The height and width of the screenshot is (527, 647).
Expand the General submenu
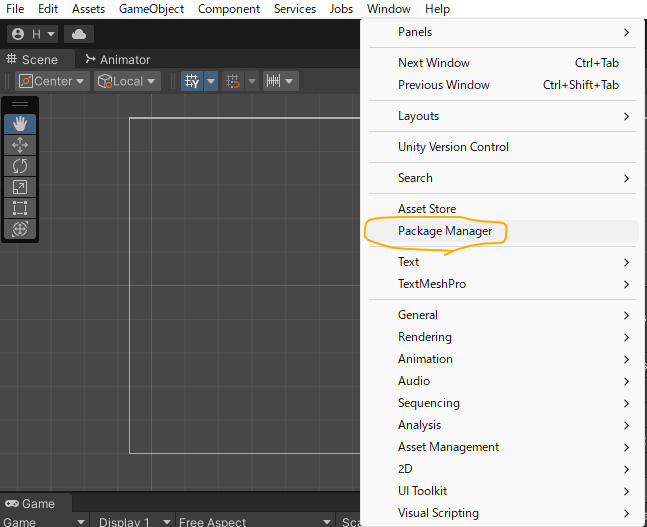click(502, 315)
